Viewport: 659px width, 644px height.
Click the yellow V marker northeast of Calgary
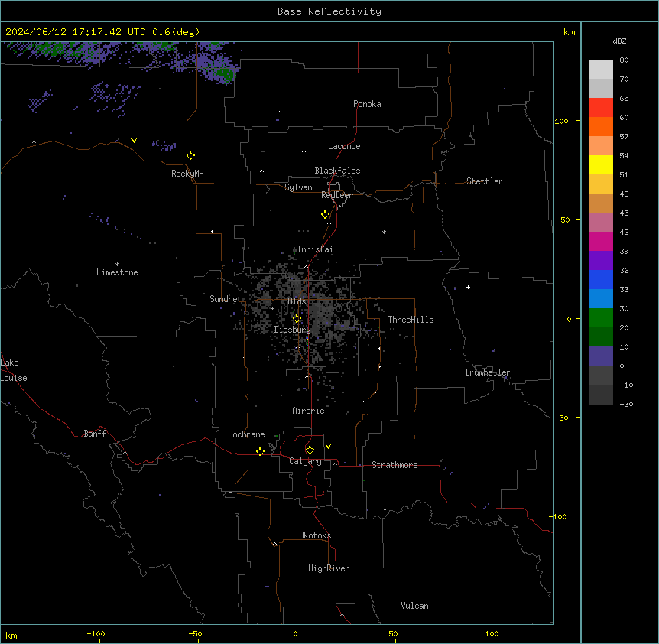328,447
